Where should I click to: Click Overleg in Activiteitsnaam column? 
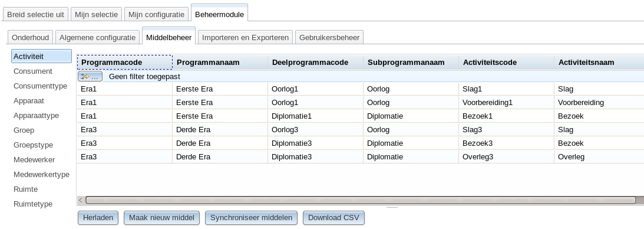pyautogui.click(x=599, y=156)
